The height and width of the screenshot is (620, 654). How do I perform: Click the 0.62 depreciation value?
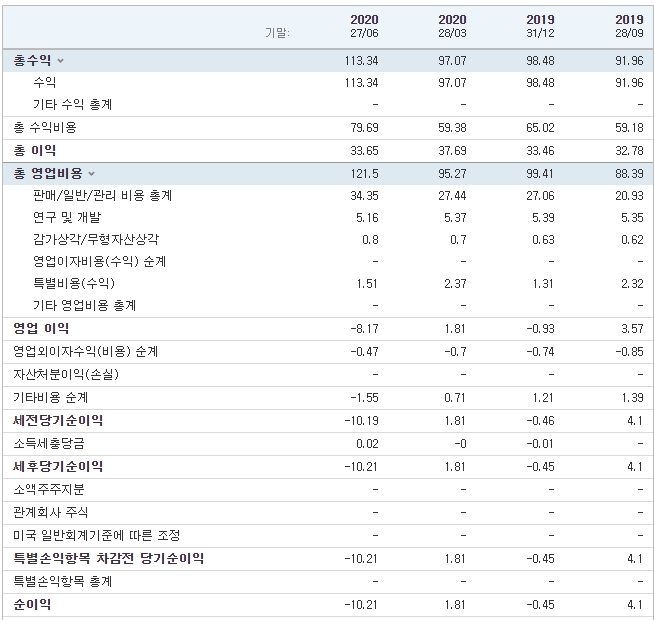(x=632, y=239)
